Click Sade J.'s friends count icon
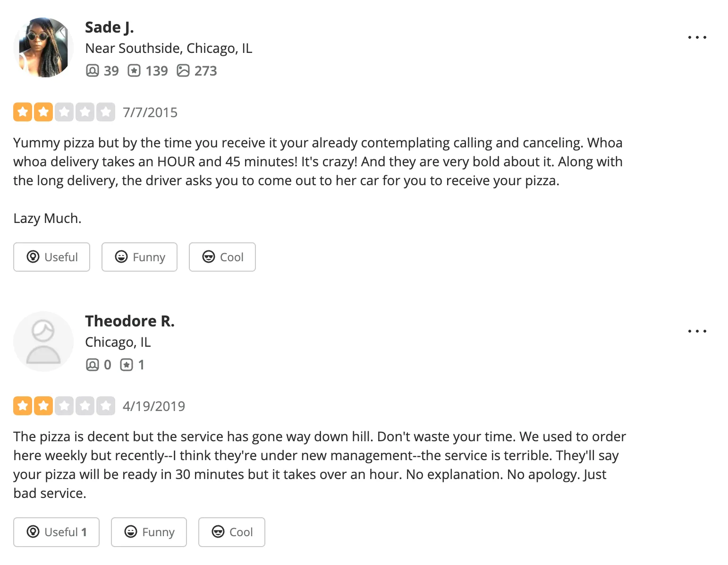 [93, 71]
